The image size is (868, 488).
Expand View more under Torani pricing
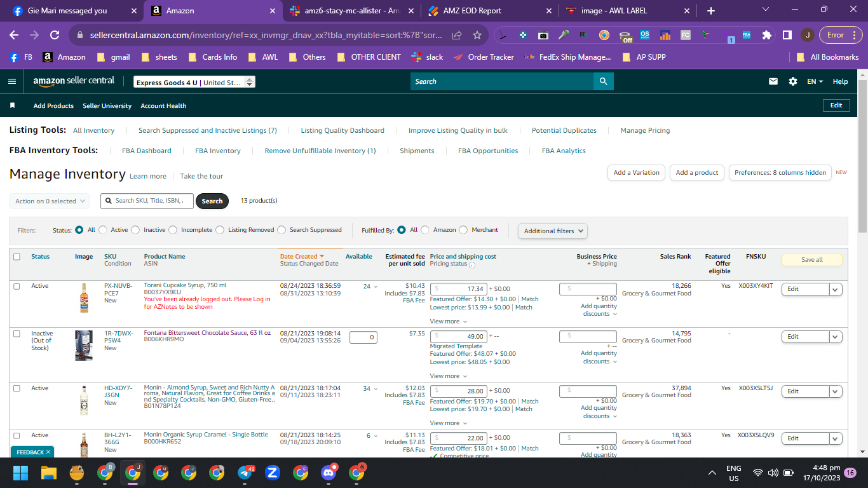click(448, 322)
